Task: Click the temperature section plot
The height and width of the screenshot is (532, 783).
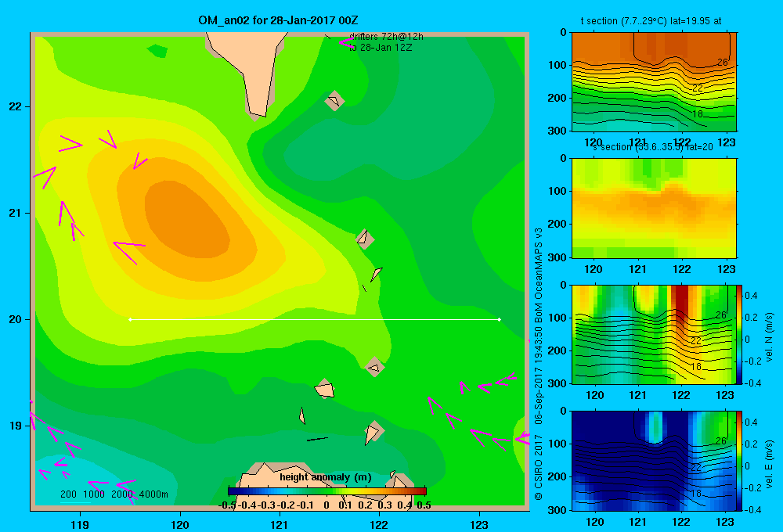Action: coord(654,82)
